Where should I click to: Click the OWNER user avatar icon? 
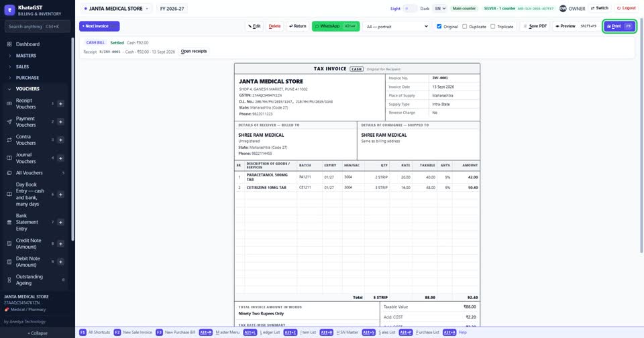click(x=563, y=8)
